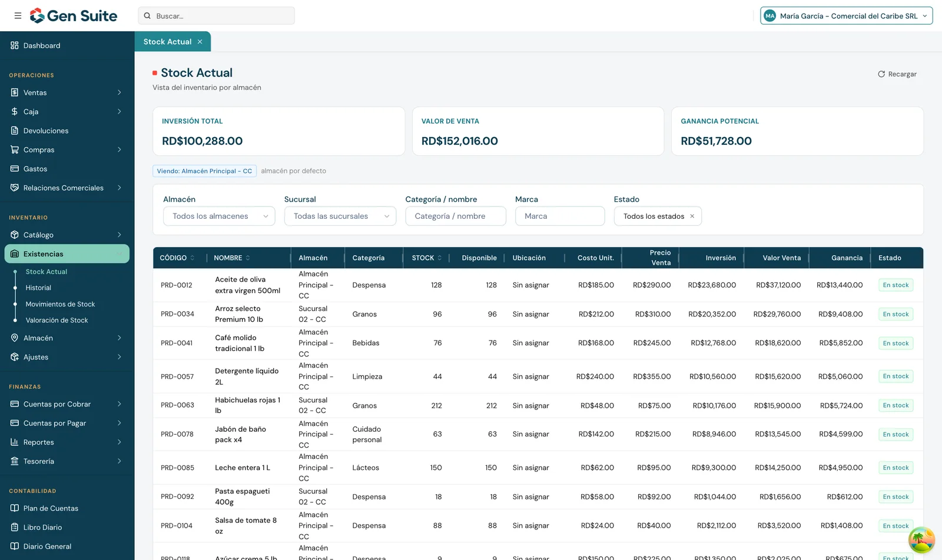Screen dimensions: 942x560
Task: Click the Categoría / nombre filter input
Action: click(456, 216)
